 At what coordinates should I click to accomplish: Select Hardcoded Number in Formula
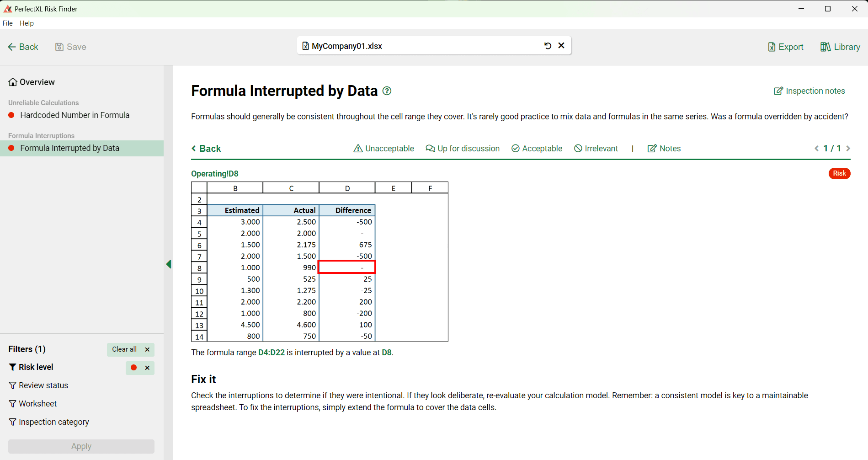click(x=75, y=115)
